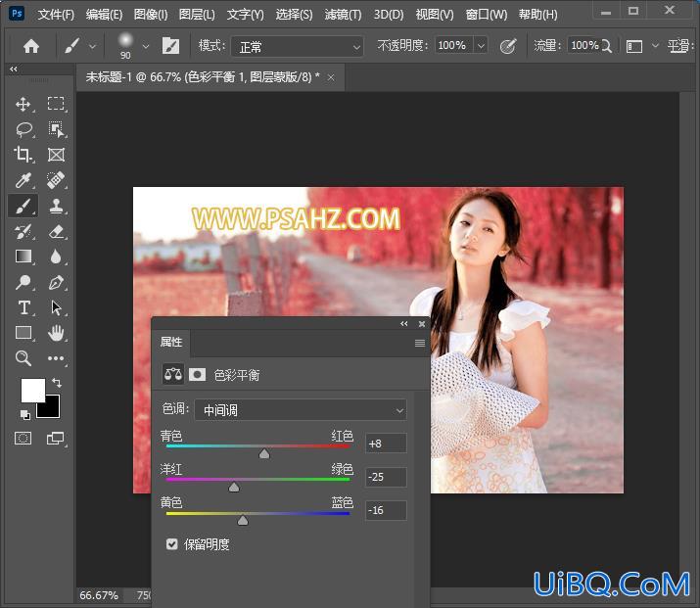Open the Layer menu
The width and height of the screenshot is (700, 608).
[x=197, y=15]
